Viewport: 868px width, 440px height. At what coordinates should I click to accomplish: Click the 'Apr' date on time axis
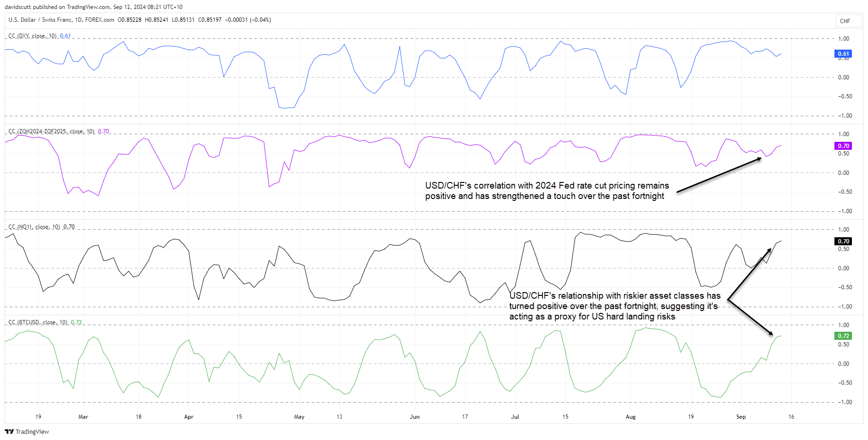pyautogui.click(x=189, y=417)
